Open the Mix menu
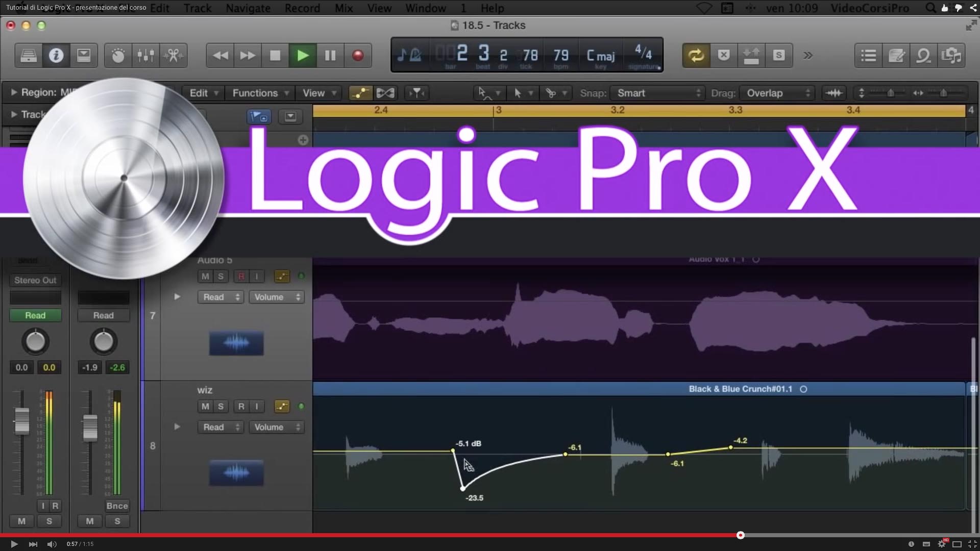Screen dimensions: 980x551 pyautogui.click(x=344, y=8)
